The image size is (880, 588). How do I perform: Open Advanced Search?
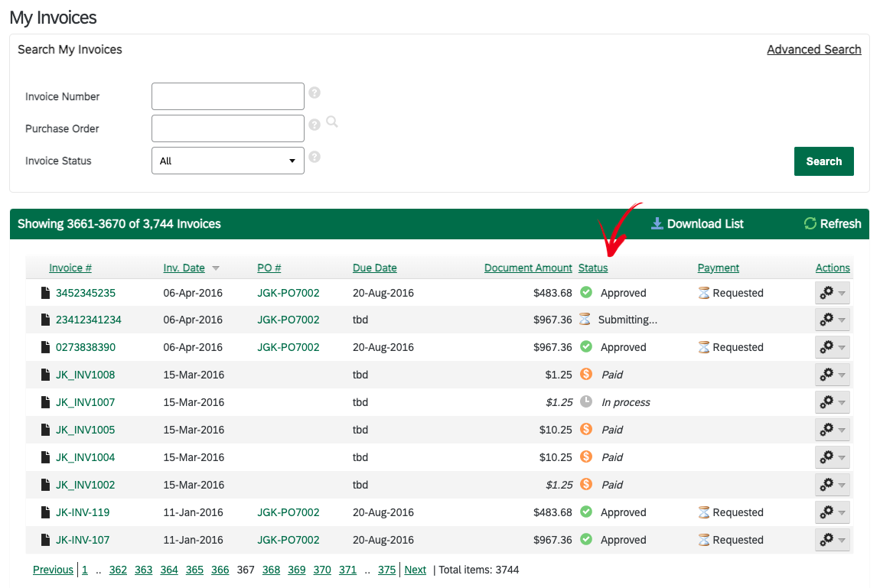click(x=813, y=49)
